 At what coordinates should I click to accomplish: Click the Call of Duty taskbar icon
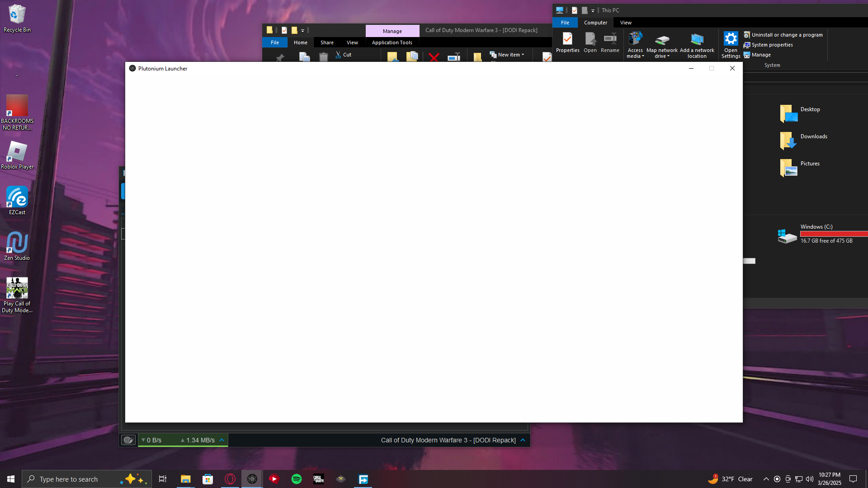point(319,479)
